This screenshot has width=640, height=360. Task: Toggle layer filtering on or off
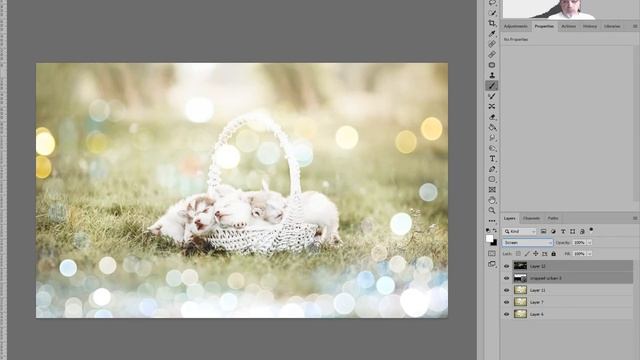tap(591, 230)
